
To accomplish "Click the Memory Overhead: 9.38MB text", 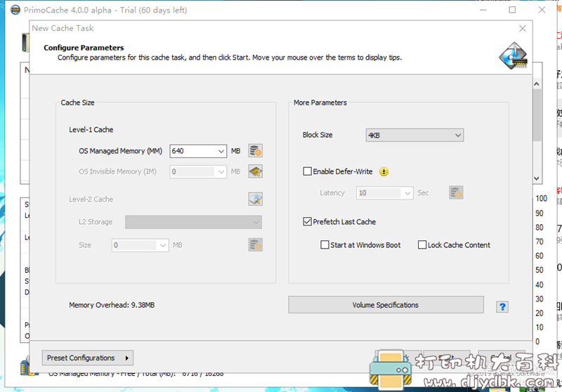I will 112,305.
